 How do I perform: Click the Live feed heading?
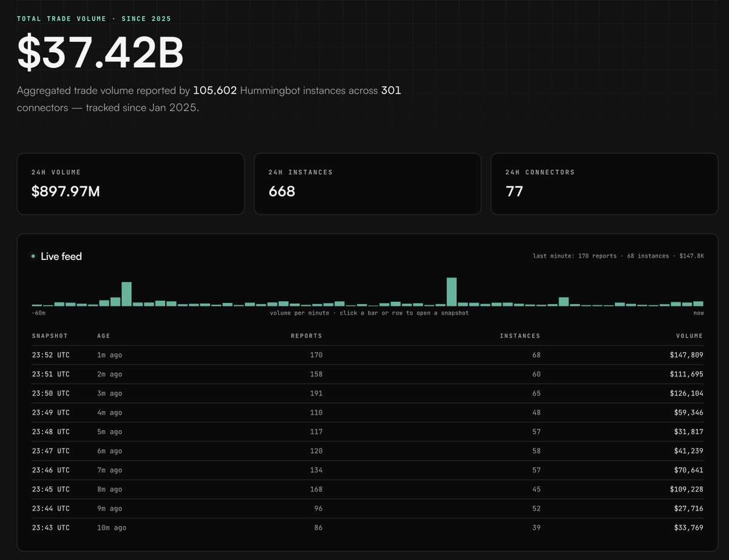[61, 256]
